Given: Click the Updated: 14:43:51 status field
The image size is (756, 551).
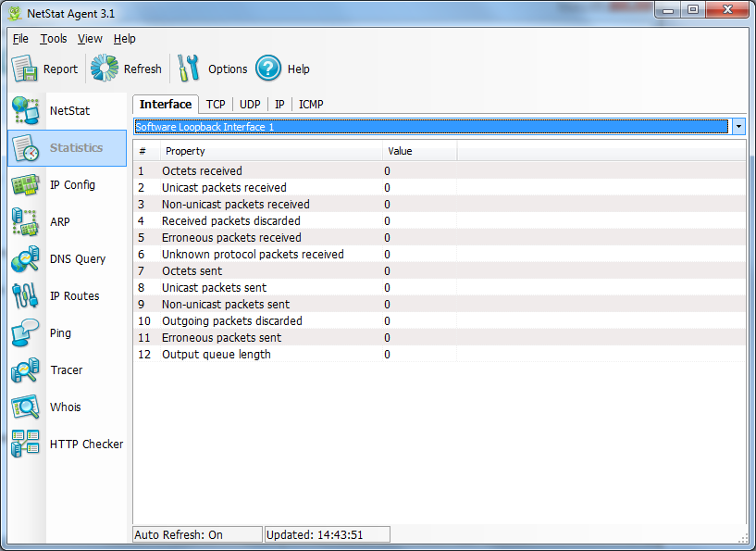Looking at the screenshot, I should click(328, 534).
